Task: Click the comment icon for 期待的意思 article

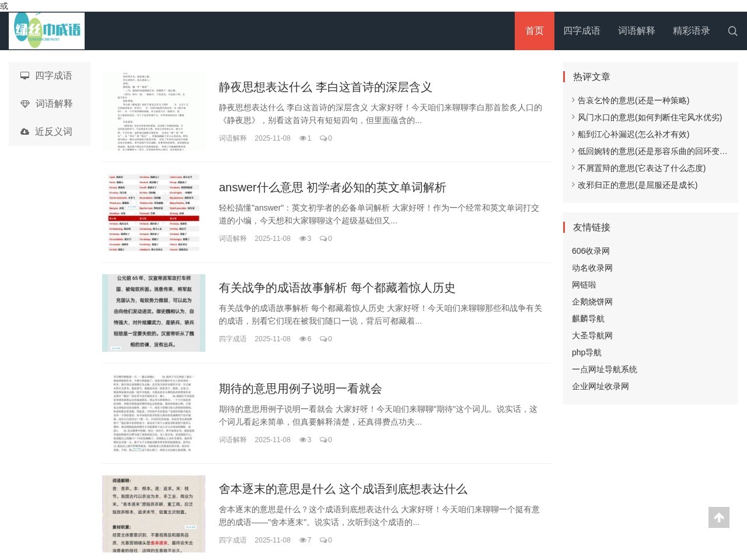Action: (x=323, y=440)
